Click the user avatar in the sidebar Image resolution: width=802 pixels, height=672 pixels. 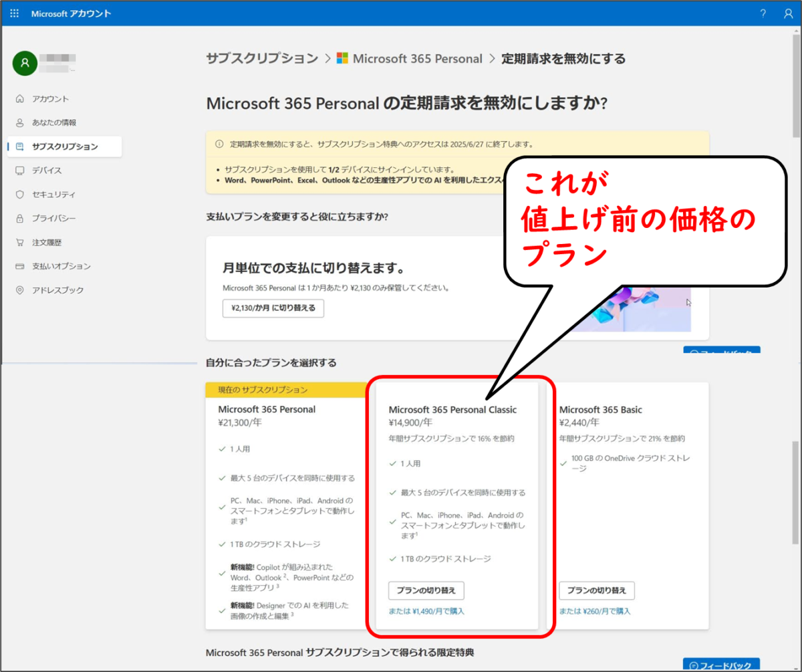24,64
